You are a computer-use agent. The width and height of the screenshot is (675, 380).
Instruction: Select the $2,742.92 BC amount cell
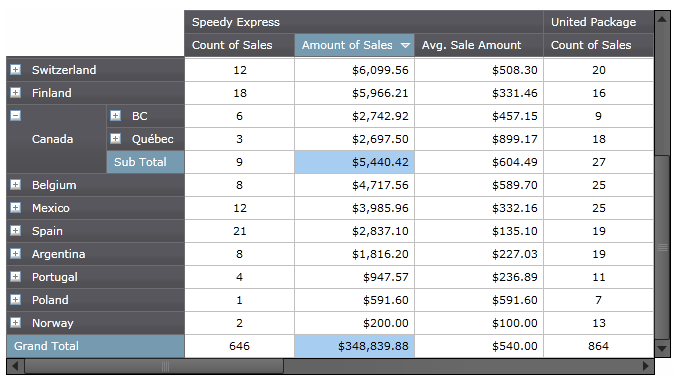coord(354,116)
